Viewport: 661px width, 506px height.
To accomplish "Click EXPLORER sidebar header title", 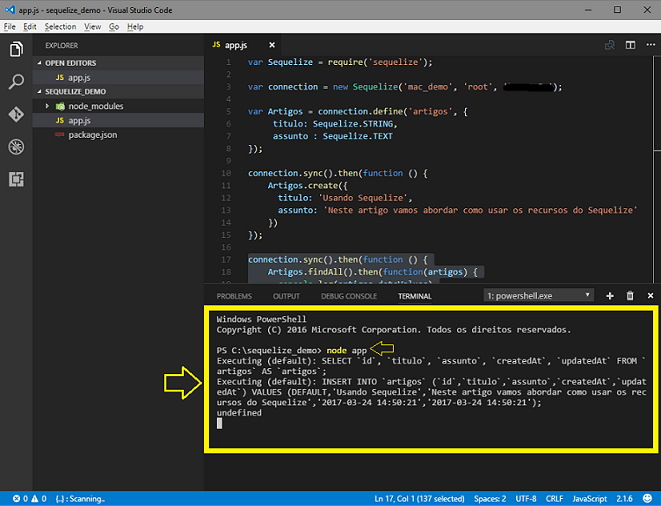I will pyautogui.click(x=62, y=45).
